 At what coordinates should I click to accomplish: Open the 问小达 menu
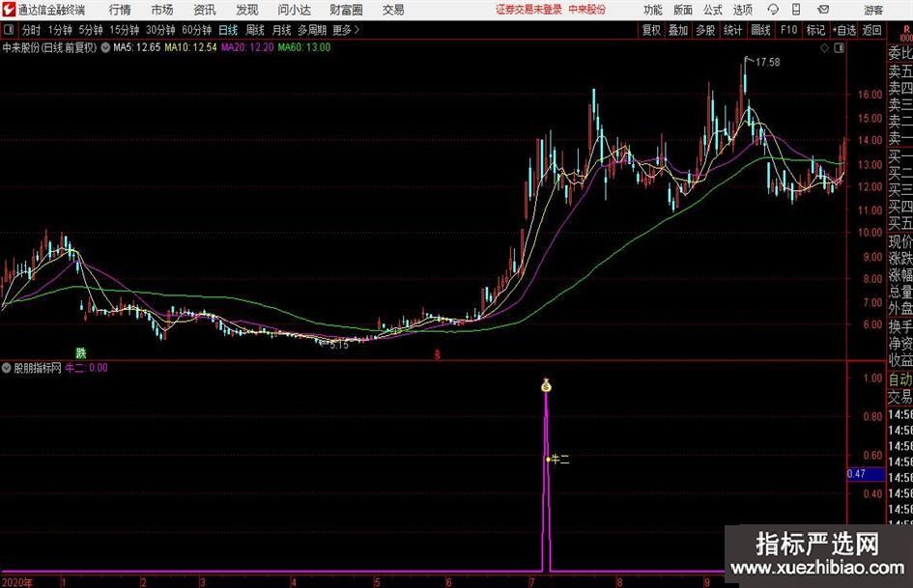pos(294,10)
